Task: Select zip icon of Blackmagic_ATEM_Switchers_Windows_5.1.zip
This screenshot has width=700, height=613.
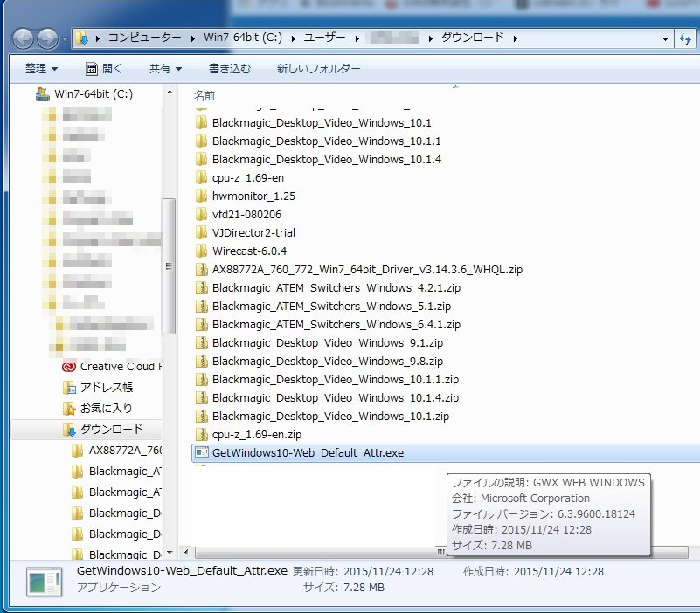Action: [201, 306]
